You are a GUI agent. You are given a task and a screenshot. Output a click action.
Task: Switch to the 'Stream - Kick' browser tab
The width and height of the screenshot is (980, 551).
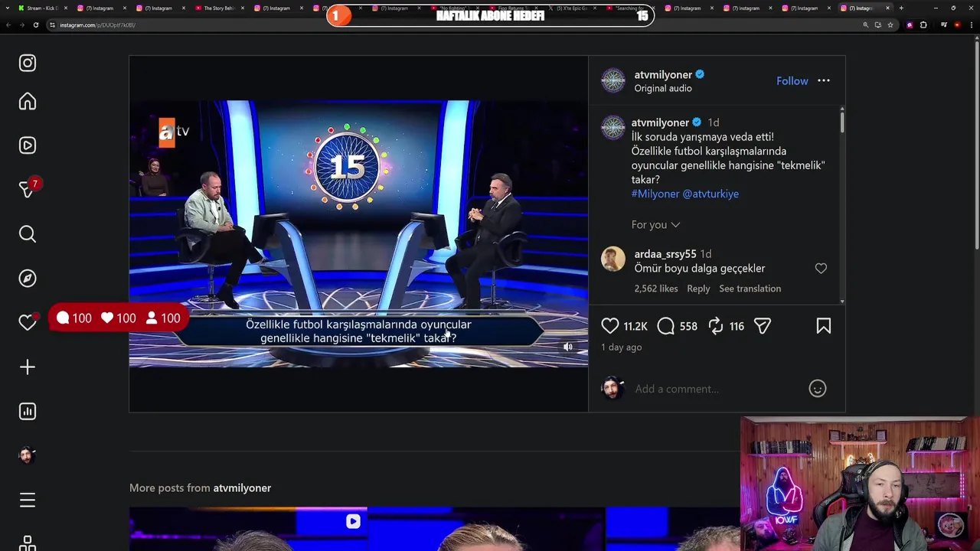(x=42, y=8)
